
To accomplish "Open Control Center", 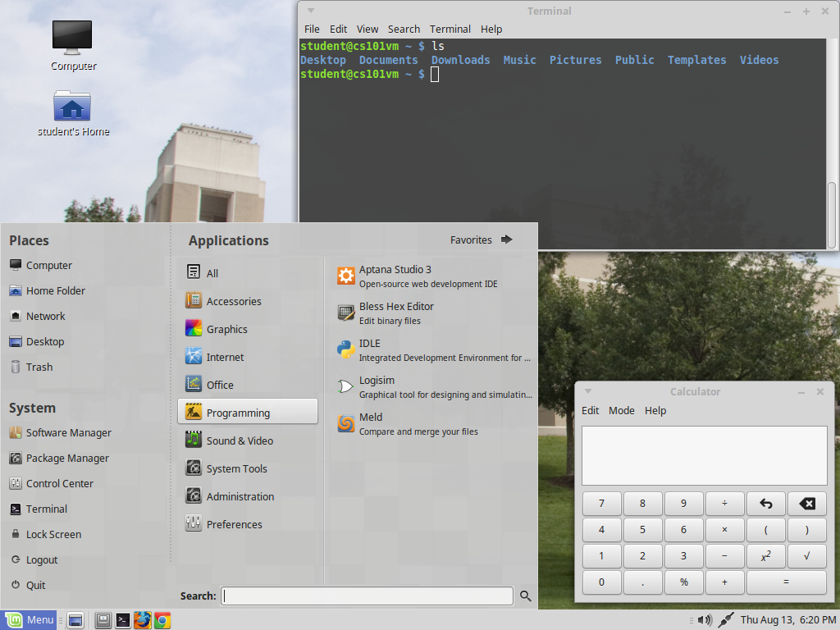I will pyautogui.click(x=52, y=483).
